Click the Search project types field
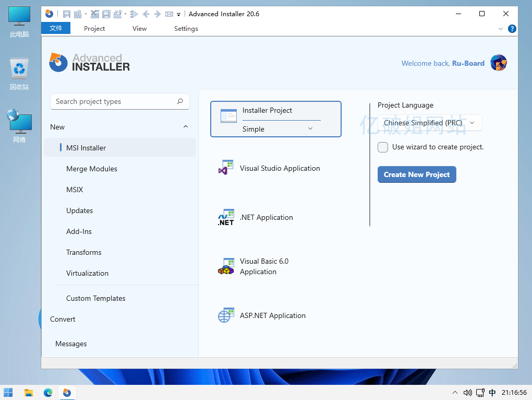Image resolution: width=532 pixels, height=400 pixels. click(115, 101)
